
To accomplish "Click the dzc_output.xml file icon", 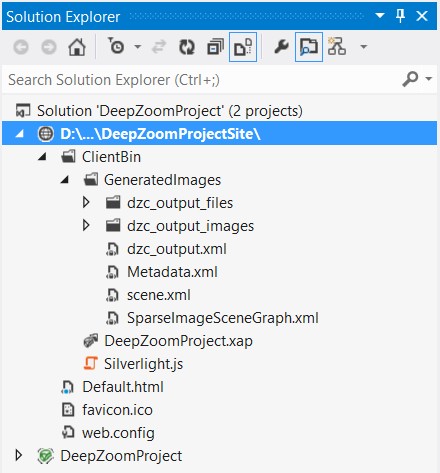I will (112, 249).
